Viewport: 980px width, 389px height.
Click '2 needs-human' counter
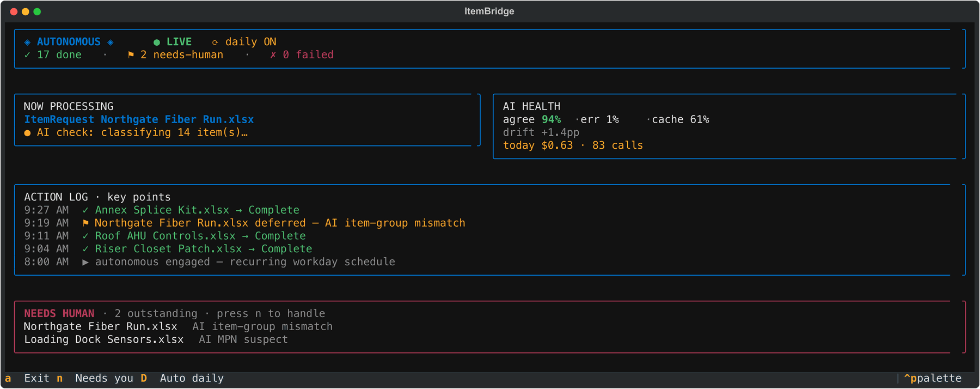[182, 55]
